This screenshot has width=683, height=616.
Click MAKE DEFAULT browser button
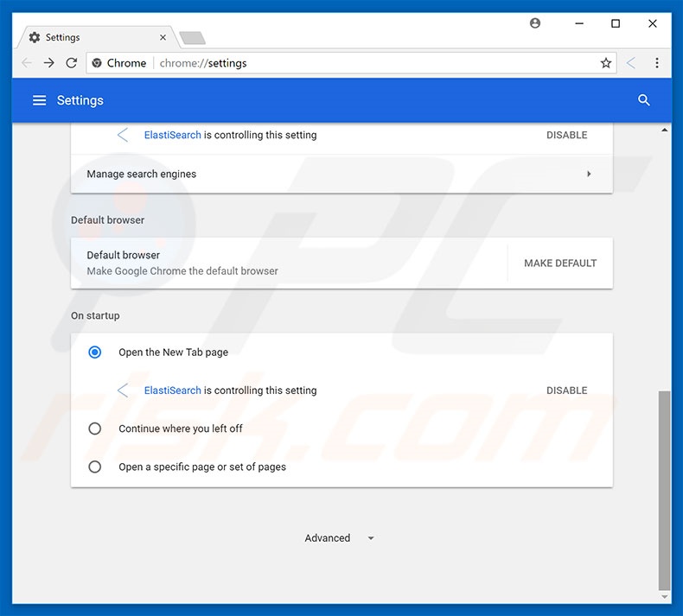tap(560, 264)
